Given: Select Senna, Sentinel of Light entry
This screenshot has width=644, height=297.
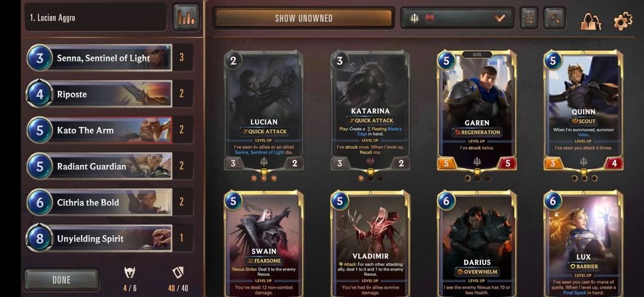Looking at the screenshot, I should pos(109,58).
